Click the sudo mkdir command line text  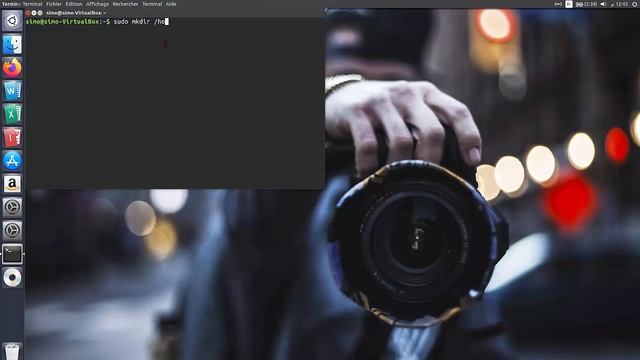[x=139, y=22]
